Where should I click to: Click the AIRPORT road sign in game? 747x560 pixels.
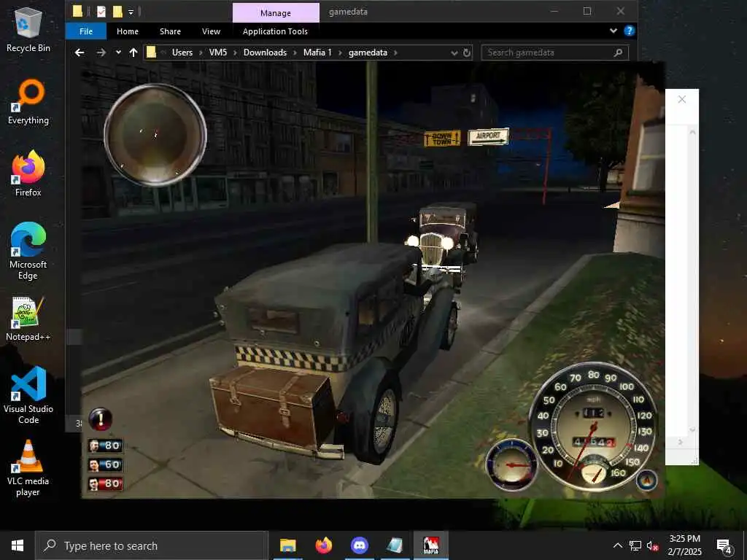488,136
